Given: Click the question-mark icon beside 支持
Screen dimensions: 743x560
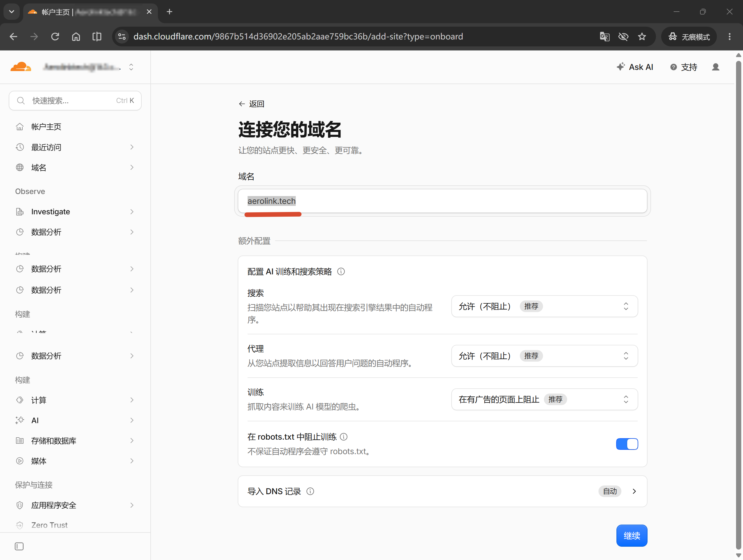Looking at the screenshot, I should (x=673, y=67).
